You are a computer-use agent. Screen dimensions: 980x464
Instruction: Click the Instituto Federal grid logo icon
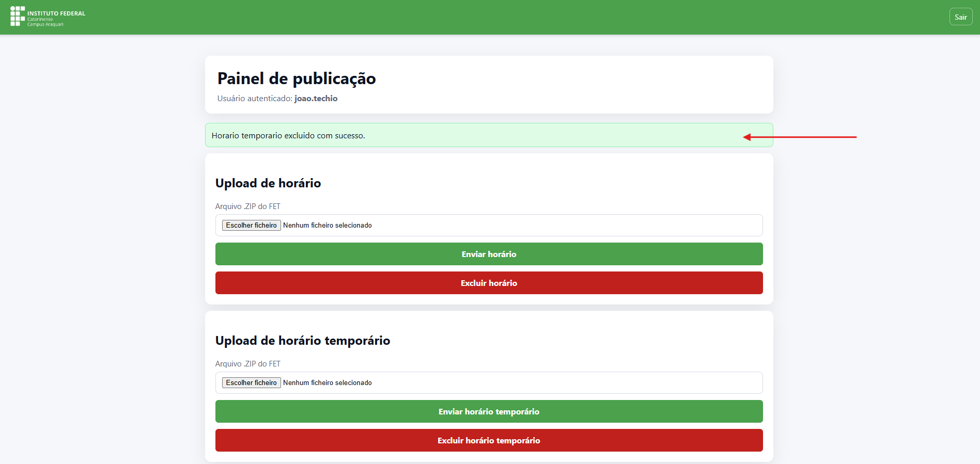click(x=18, y=16)
